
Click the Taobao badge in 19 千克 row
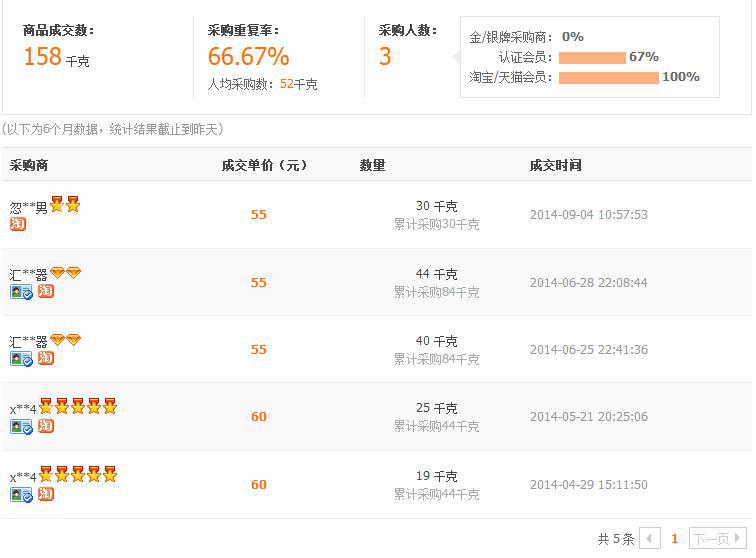[46, 494]
